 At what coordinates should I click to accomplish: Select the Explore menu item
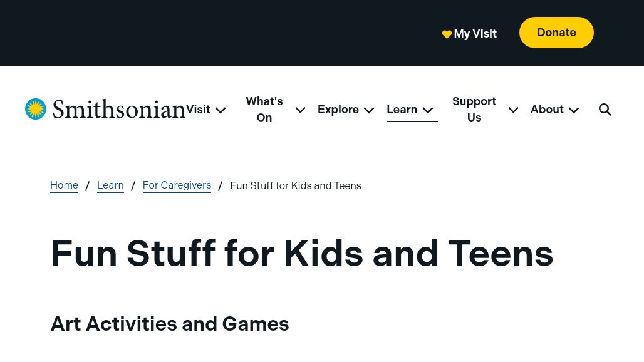pyautogui.click(x=338, y=110)
